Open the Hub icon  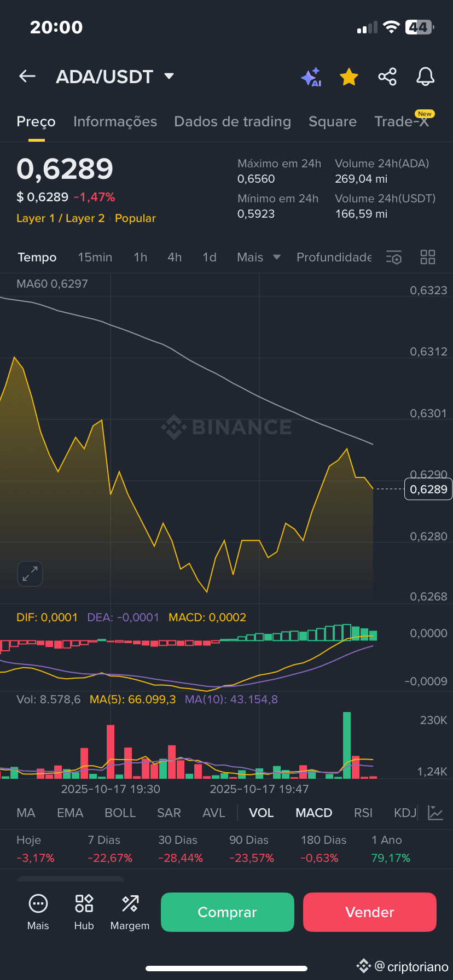84,912
